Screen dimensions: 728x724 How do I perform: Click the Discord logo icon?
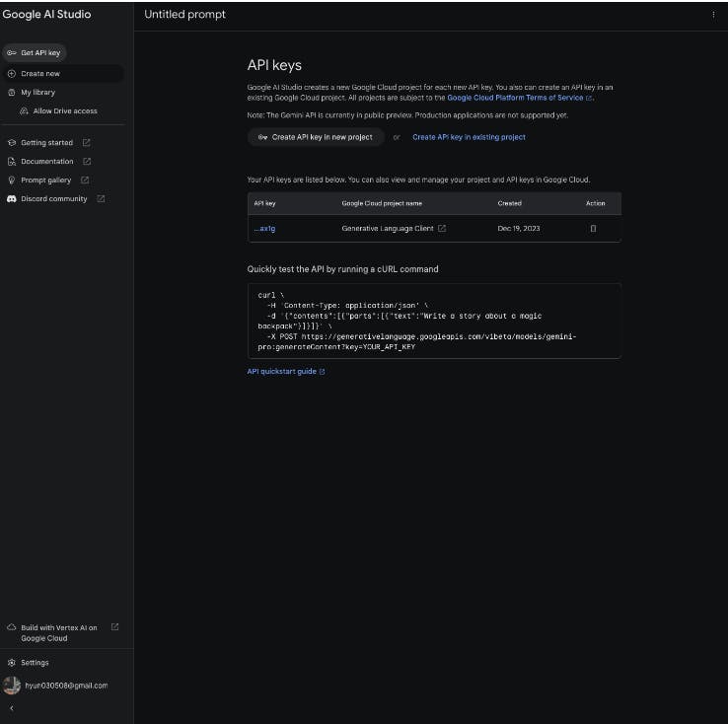[x=12, y=198]
